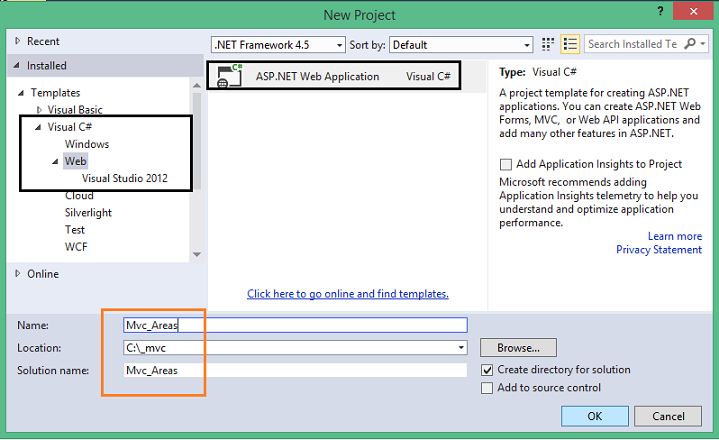719x440 pixels.
Task: Open the Privacy Statement link
Action: point(658,250)
